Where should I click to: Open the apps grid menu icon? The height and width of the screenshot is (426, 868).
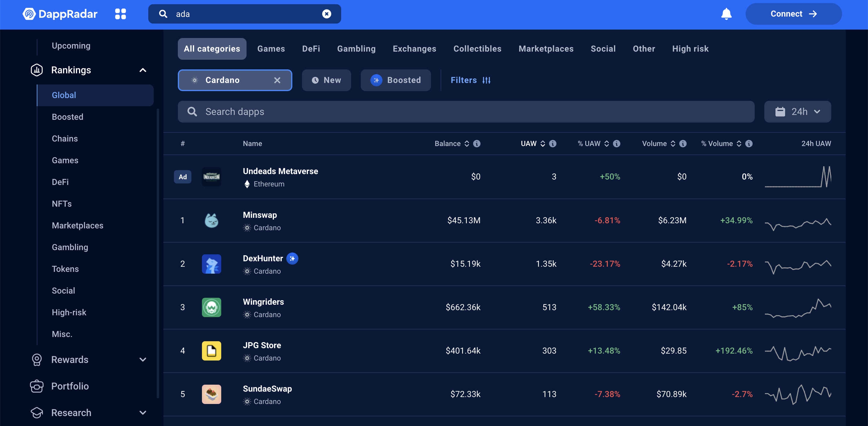[120, 14]
